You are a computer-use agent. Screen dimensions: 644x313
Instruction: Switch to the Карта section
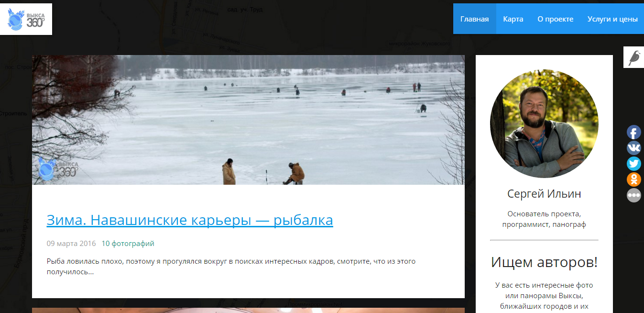[513, 19]
